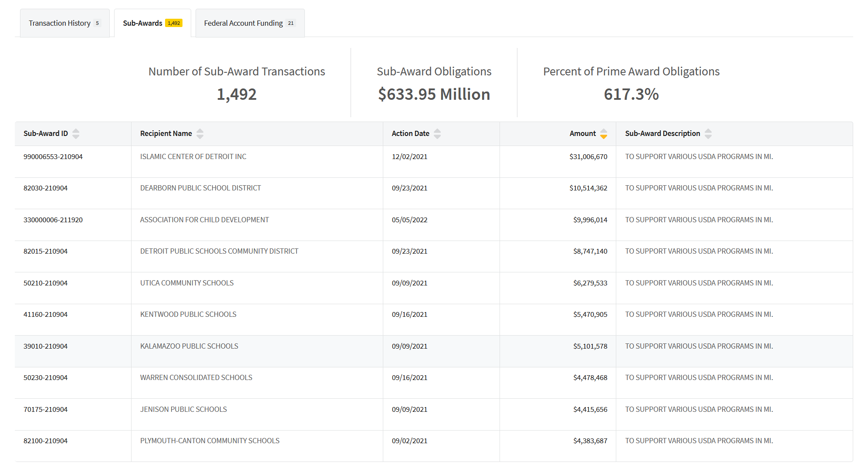Select sub-award ID 50210-210904
Viewport: 868px width, 465px height.
click(45, 283)
